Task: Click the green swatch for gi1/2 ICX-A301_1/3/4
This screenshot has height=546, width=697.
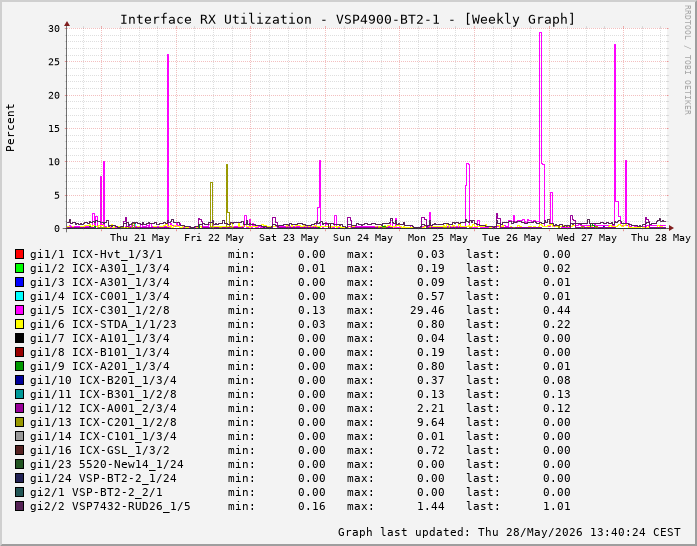Action: 19,268
